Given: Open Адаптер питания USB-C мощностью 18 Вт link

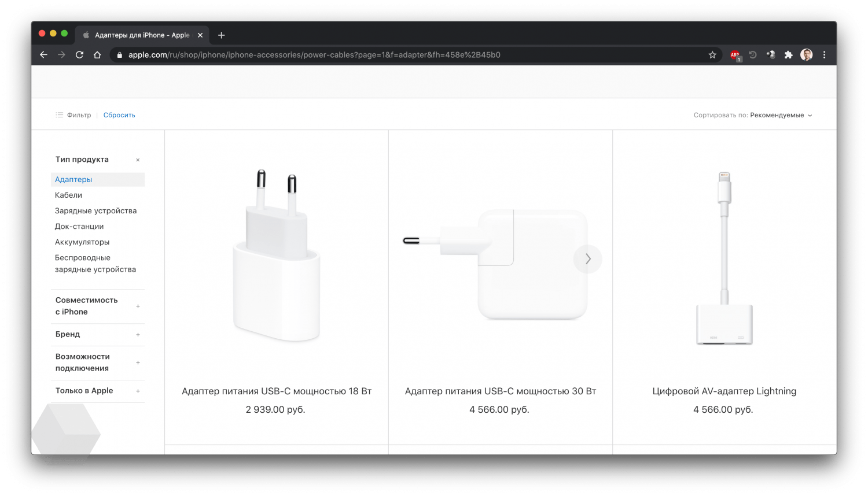Looking at the screenshot, I should (277, 391).
